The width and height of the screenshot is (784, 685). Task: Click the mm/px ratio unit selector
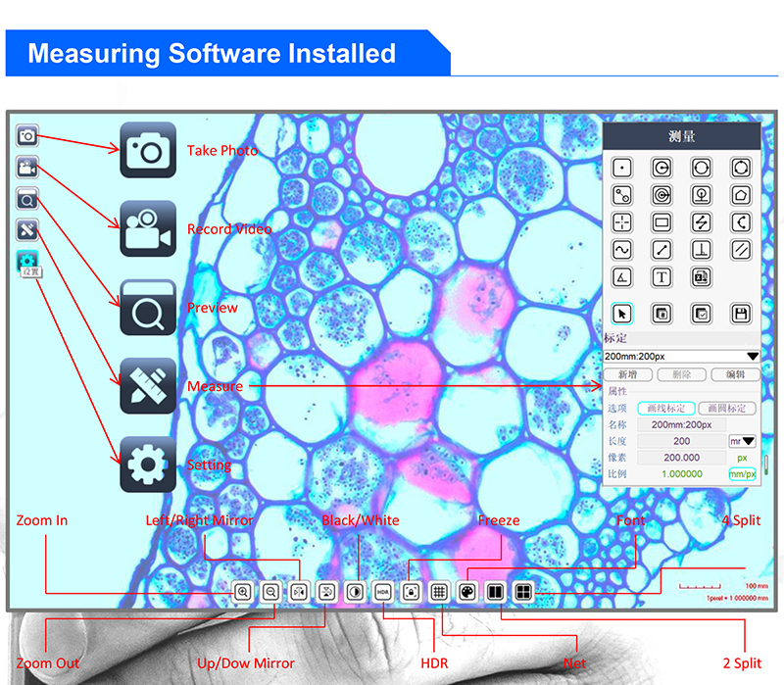pyautogui.click(x=742, y=474)
